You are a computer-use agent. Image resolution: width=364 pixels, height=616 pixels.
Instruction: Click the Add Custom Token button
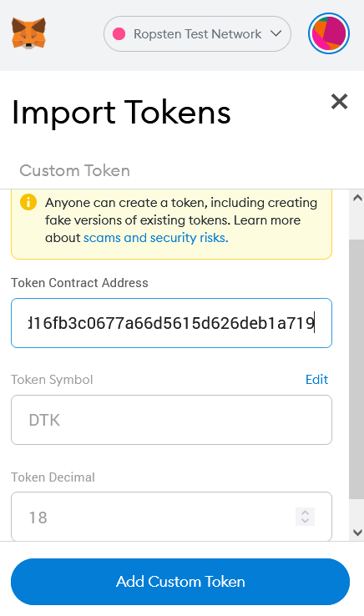[x=180, y=582]
